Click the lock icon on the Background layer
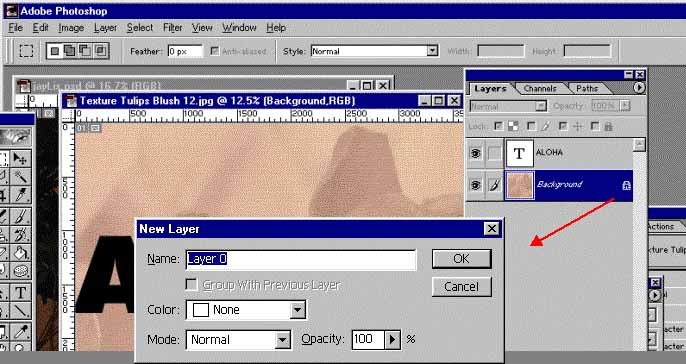 coord(626,186)
